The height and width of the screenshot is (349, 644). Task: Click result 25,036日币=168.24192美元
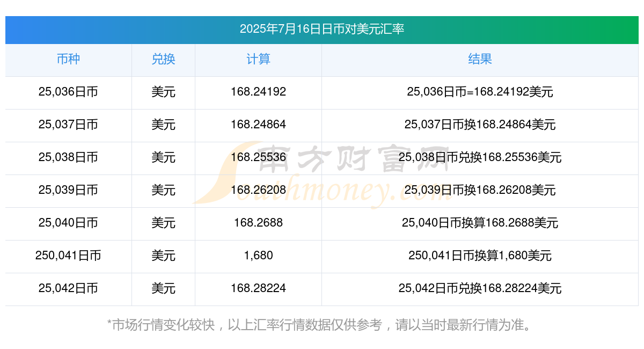coord(480,92)
